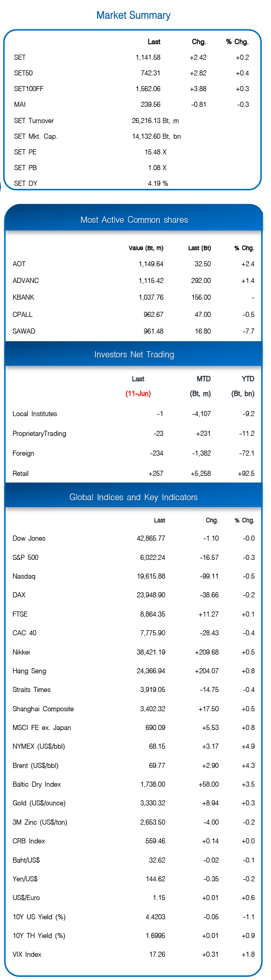Click the Global Indices and Key Indicators header
271x980 pixels.
pyautogui.click(x=134, y=497)
